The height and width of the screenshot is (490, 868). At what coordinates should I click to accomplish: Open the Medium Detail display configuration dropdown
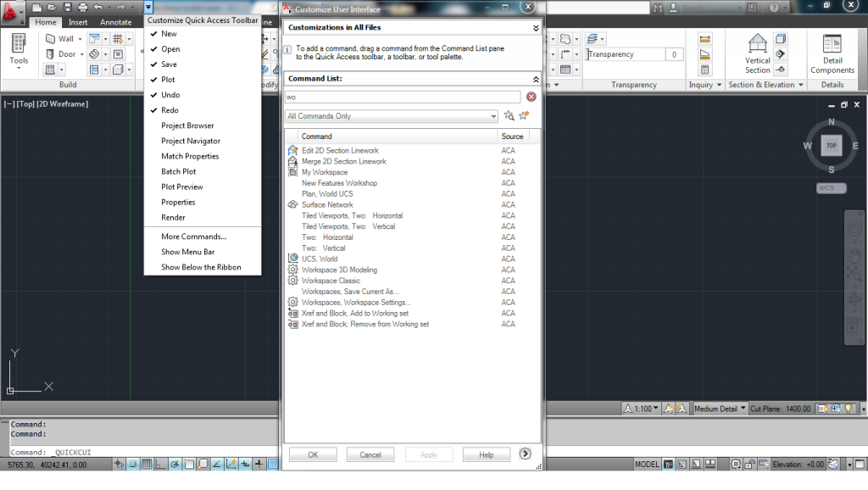(720, 409)
